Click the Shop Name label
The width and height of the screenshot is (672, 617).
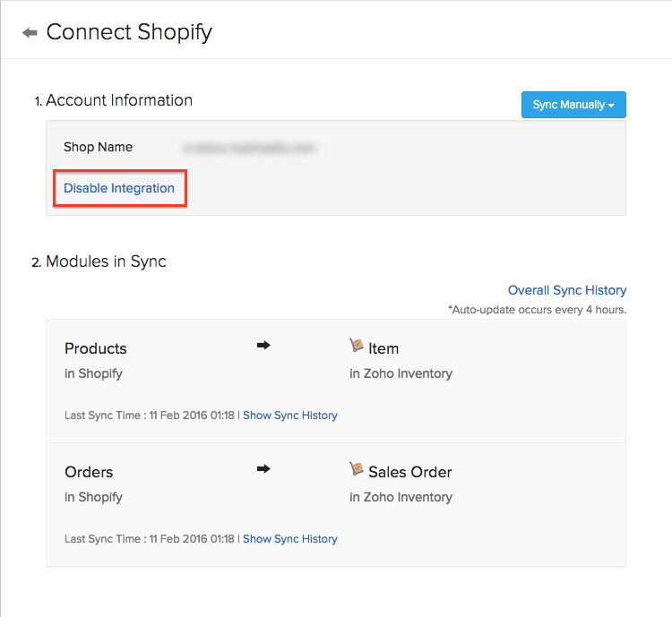coord(99,147)
